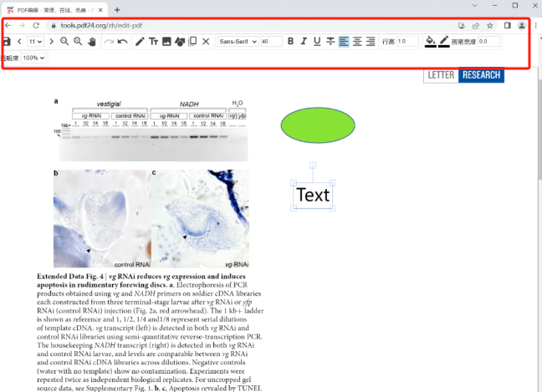Screen dimensions: 542x392
Task: Bookmark this page with star icon
Action: (x=490, y=26)
